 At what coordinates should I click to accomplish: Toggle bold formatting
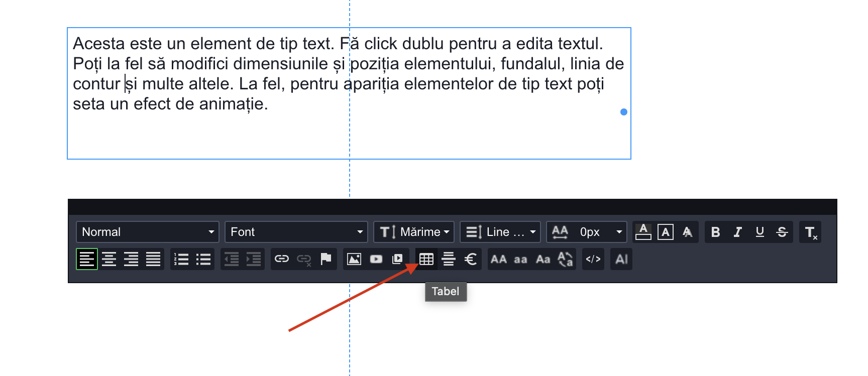pyautogui.click(x=716, y=232)
